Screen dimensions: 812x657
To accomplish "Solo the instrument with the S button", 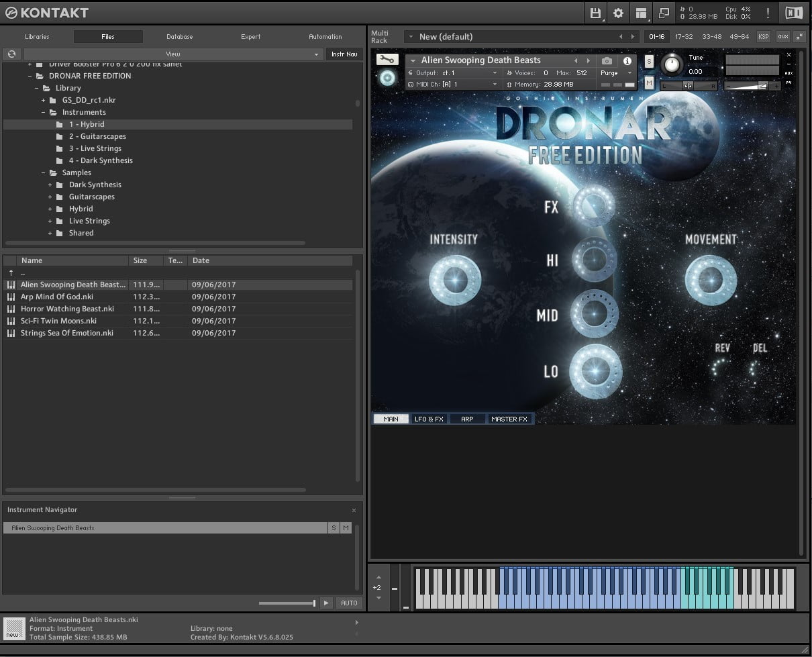I will pyautogui.click(x=649, y=61).
